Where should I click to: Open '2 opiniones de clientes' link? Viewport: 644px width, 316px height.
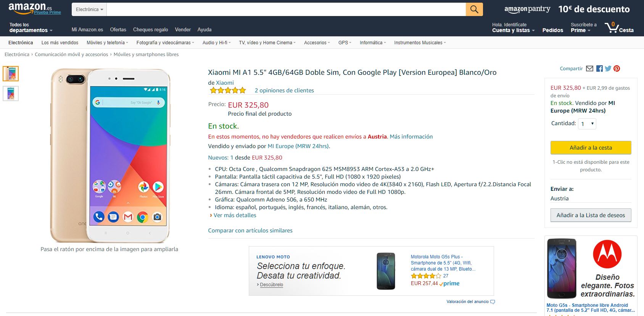[x=284, y=90]
